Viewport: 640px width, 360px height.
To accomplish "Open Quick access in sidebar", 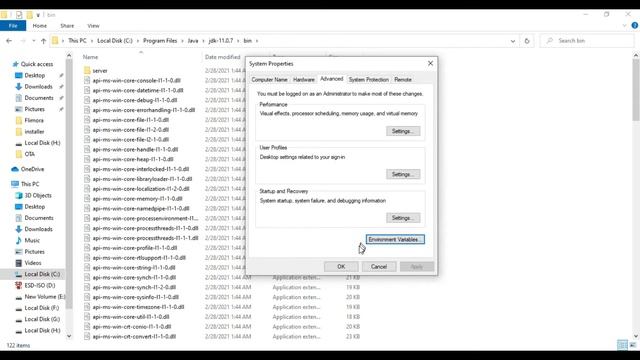I will tap(36, 64).
